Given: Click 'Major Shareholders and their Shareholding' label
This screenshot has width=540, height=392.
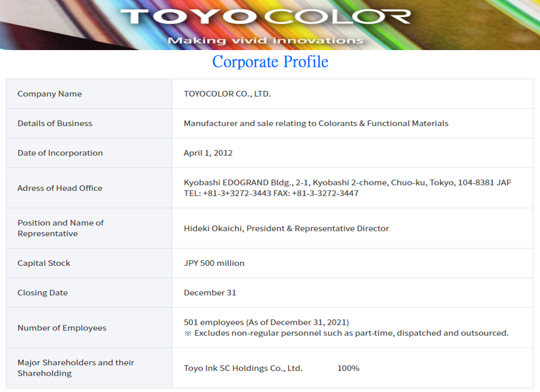Looking at the screenshot, I should (76, 368).
